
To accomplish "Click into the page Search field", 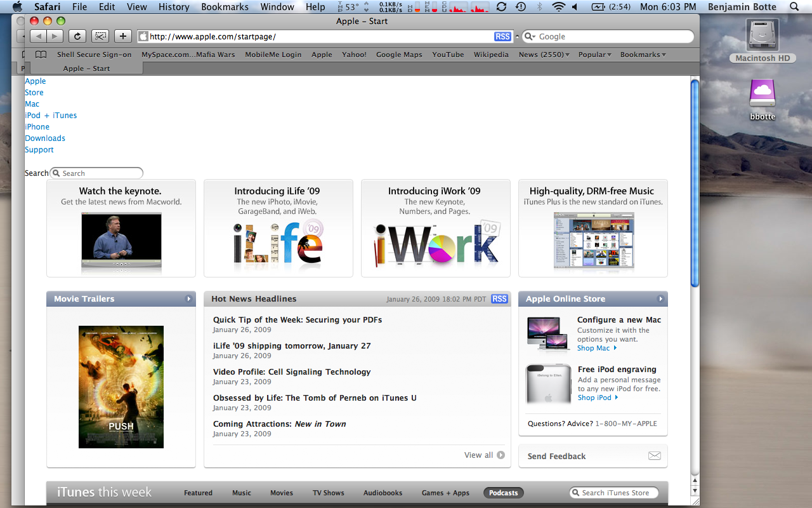I will click(96, 173).
